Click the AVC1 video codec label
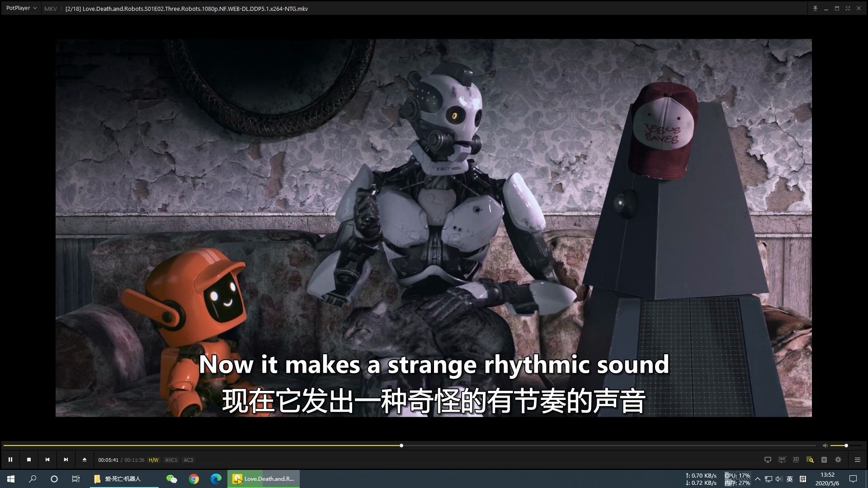The width and height of the screenshot is (868, 488). (x=171, y=460)
